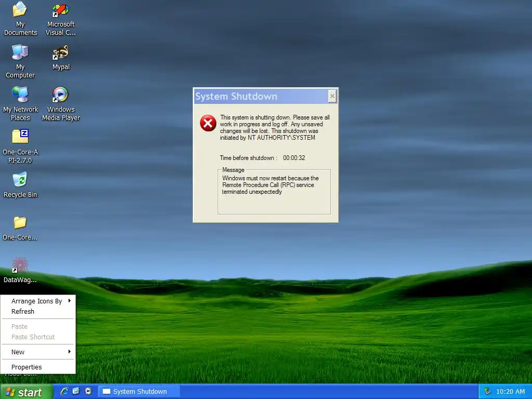
Task: Click the 'Time before shutdown' label
Action: 248,158
